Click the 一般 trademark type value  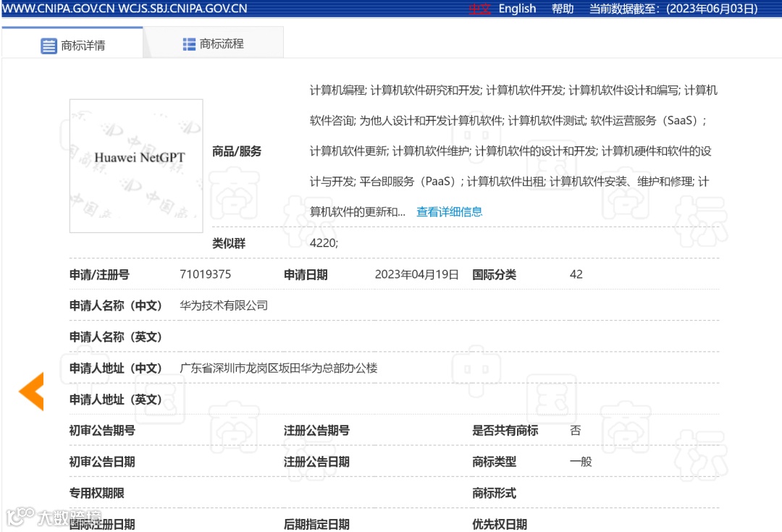(581, 462)
